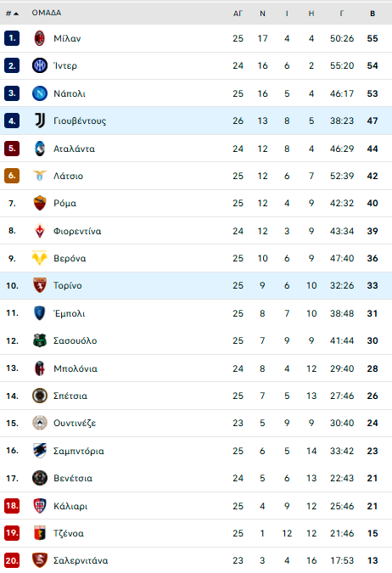Click the Lazio eagle crest
This screenshot has height=573, width=392.
click(40, 176)
